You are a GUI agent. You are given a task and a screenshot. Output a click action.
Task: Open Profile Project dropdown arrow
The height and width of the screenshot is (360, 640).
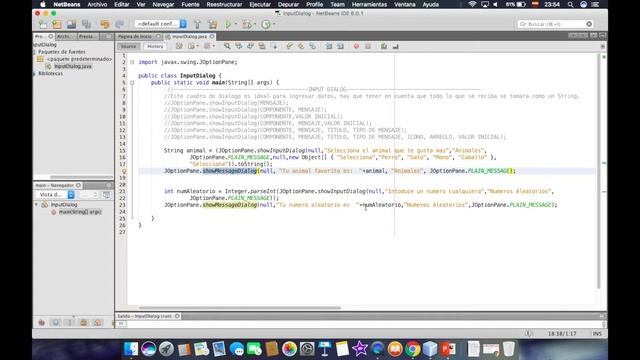pyautogui.click(x=274, y=24)
